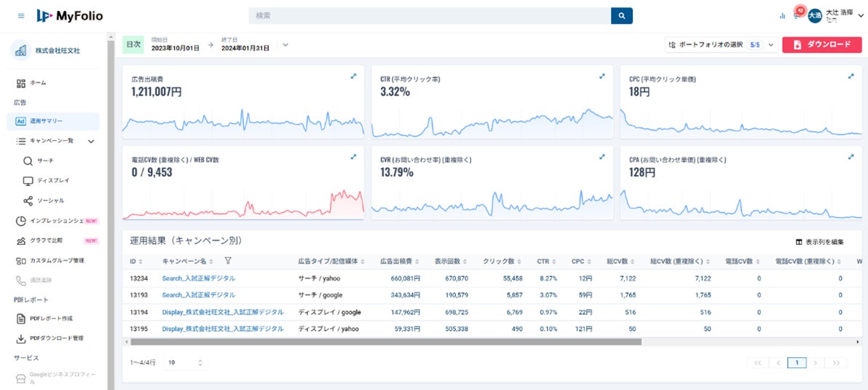Expand the 広告出稿費 chart fullscreen
Image resolution: width=868 pixels, height=390 pixels.
coord(353,77)
